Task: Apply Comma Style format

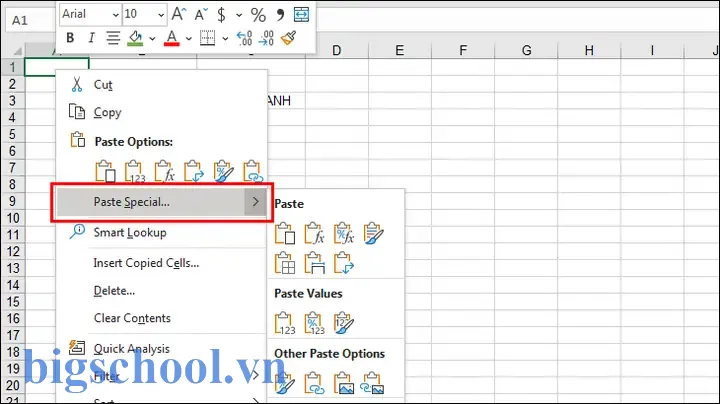Action: 280,15
